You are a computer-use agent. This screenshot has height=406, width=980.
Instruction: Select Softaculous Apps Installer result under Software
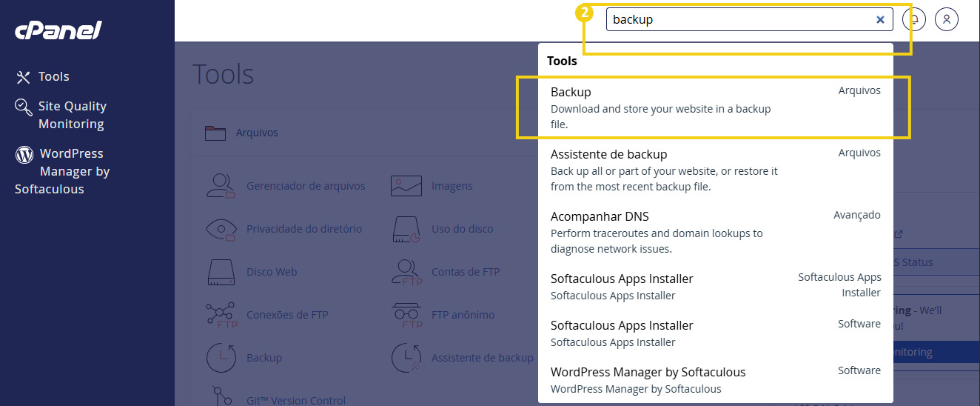coord(715,333)
